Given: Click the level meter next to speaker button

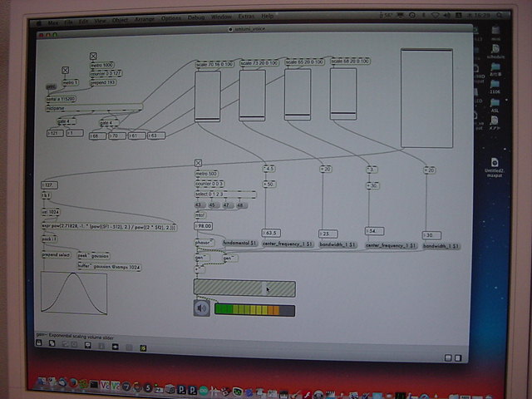Looking at the screenshot, I should click(x=254, y=310).
